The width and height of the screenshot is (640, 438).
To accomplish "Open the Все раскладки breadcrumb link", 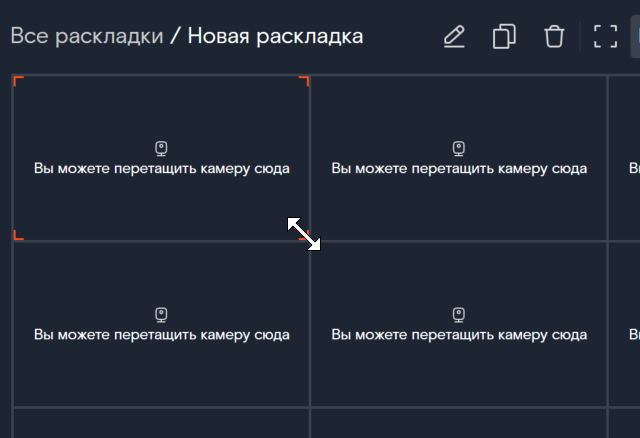I will point(87,36).
